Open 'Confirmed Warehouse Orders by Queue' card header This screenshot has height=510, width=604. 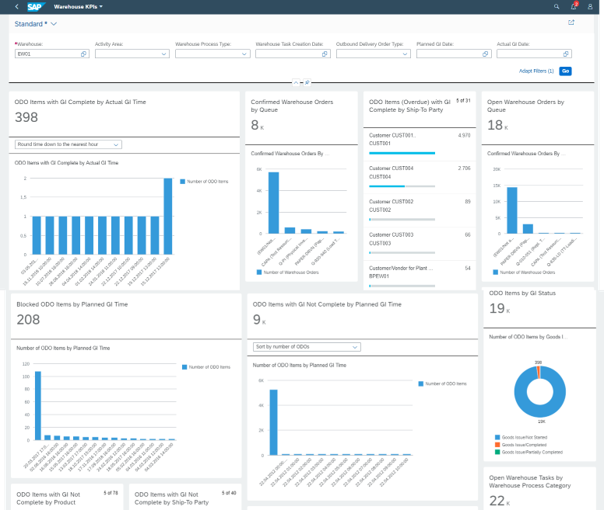coord(301,118)
